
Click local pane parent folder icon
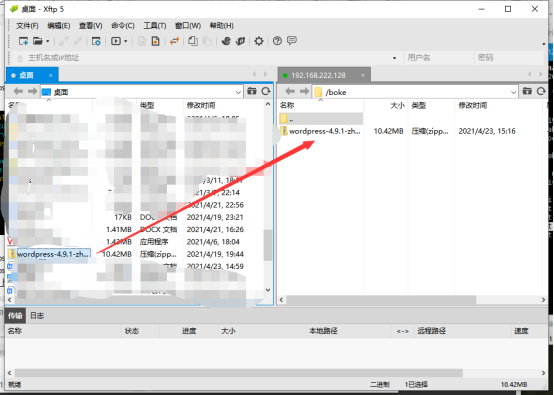pos(252,92)
